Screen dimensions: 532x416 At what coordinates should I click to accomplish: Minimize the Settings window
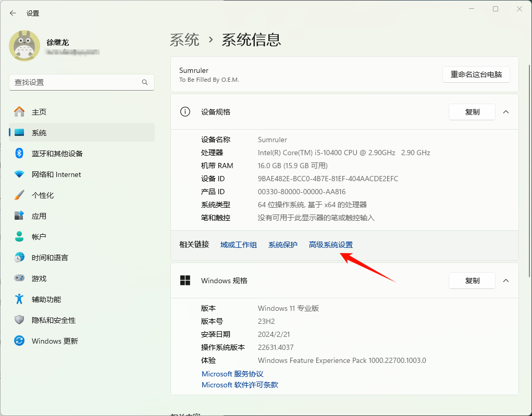tap(472, 9)
